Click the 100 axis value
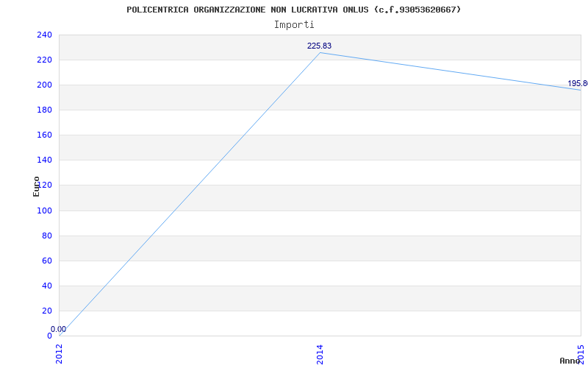Viewport: 588px width, 368px height. click(44, 210)
